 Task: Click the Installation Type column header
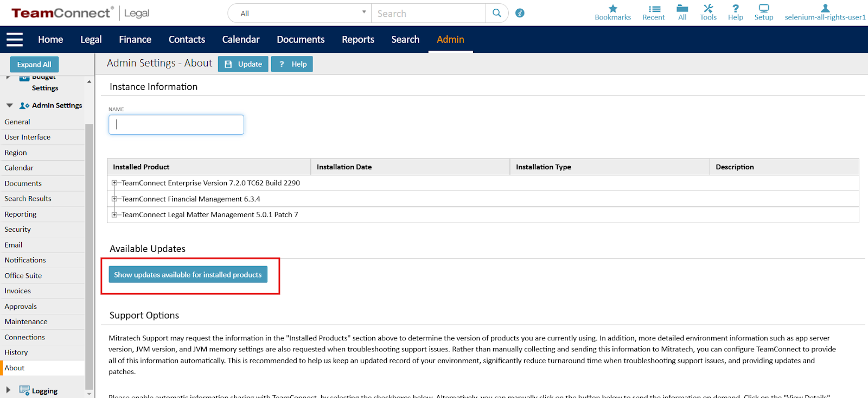pos(610,167)
